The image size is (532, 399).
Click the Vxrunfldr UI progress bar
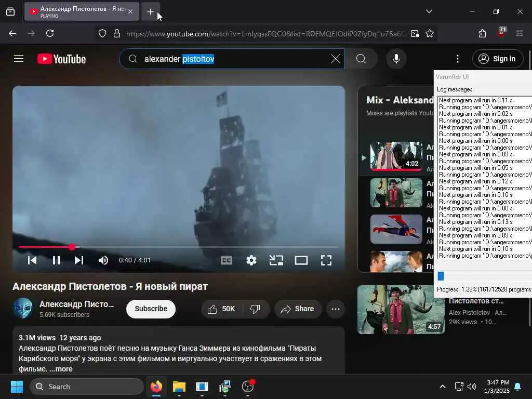click(x=484, y=276)
